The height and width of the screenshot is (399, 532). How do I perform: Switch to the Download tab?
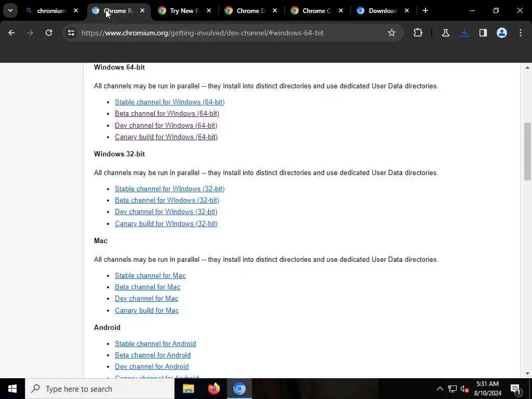coord(382,11)
